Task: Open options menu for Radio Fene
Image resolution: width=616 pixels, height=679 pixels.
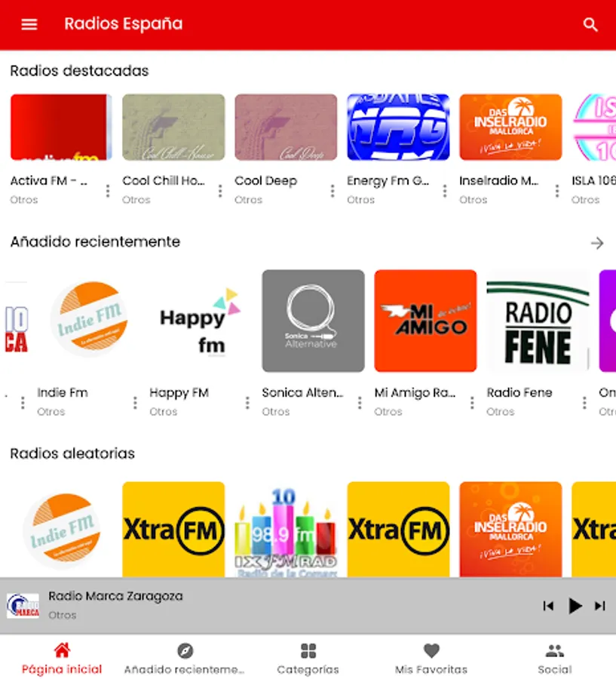Action: (584, 403)
